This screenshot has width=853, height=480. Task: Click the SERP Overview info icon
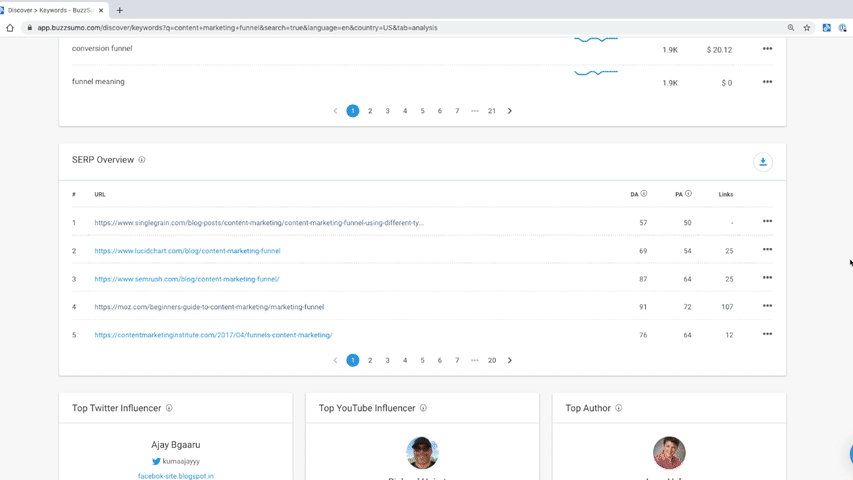[x=142, y=160]
